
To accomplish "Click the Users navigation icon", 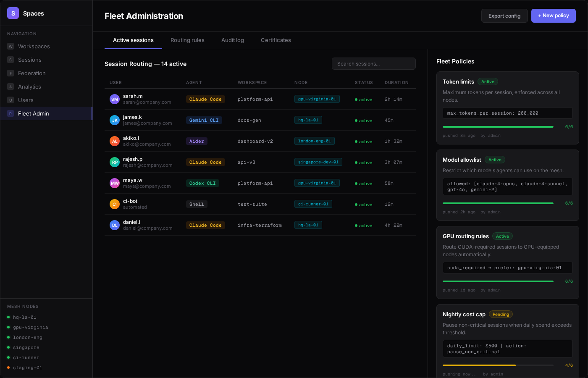I will point(10,100).
